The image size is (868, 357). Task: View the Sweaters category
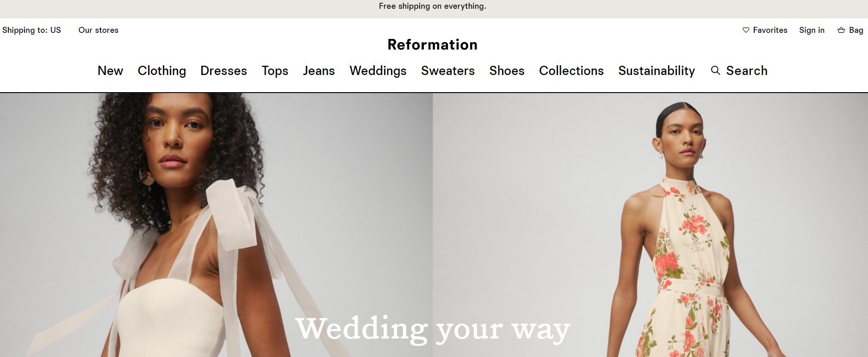[448, 70]
